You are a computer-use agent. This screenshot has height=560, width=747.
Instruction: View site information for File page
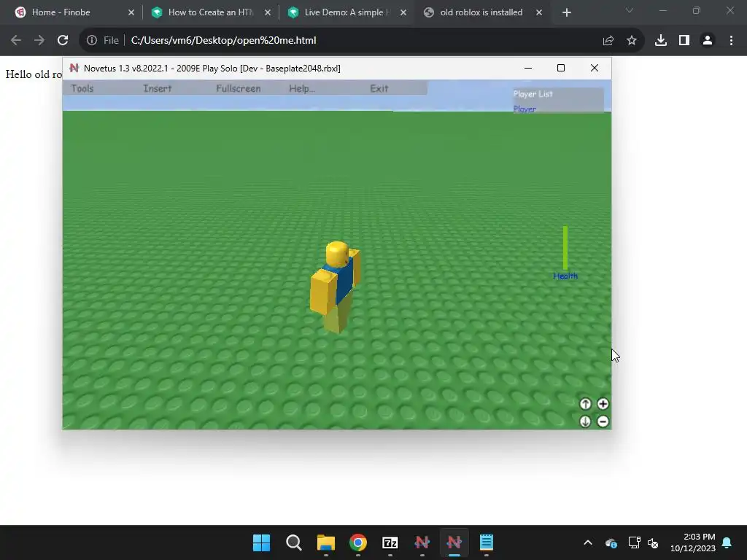coord(102,41)
